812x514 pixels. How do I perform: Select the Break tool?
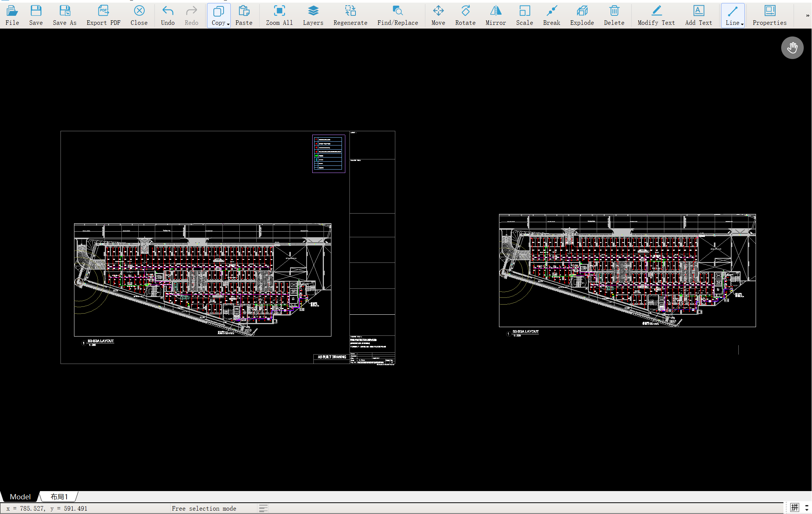point(551,15)
